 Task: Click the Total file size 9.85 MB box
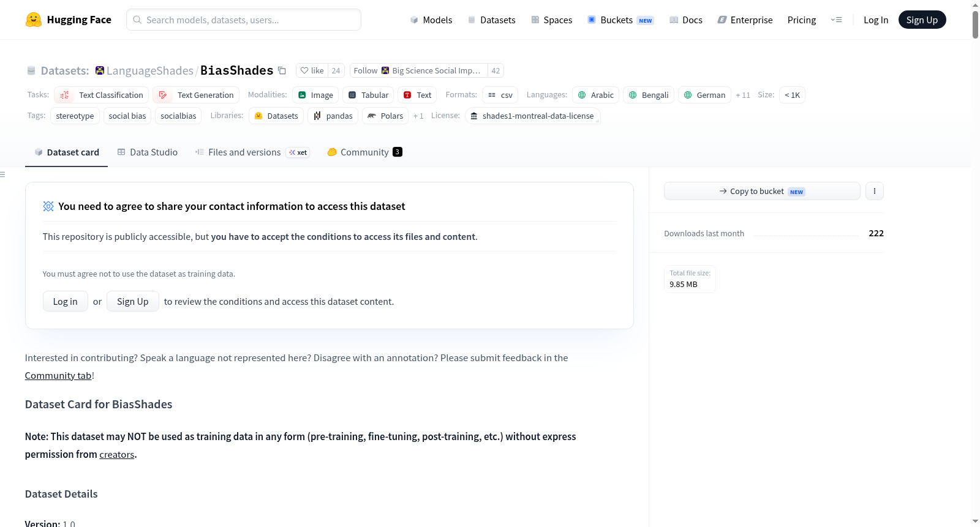(x=690, y=279)
